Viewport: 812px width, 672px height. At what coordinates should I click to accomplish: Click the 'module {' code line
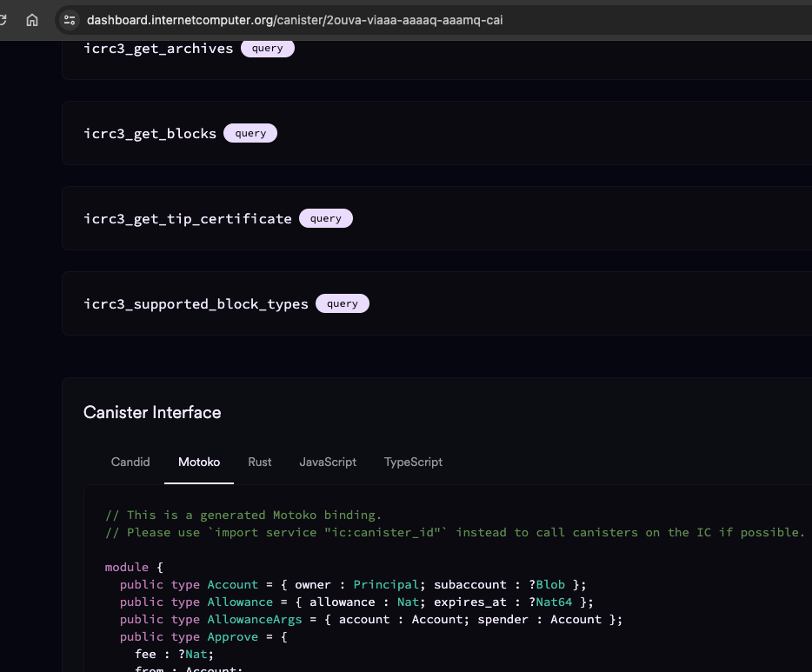[x=134, y=568]
